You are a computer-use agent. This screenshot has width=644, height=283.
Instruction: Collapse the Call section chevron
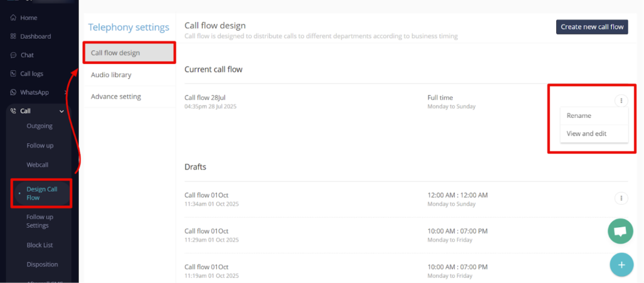62,111
